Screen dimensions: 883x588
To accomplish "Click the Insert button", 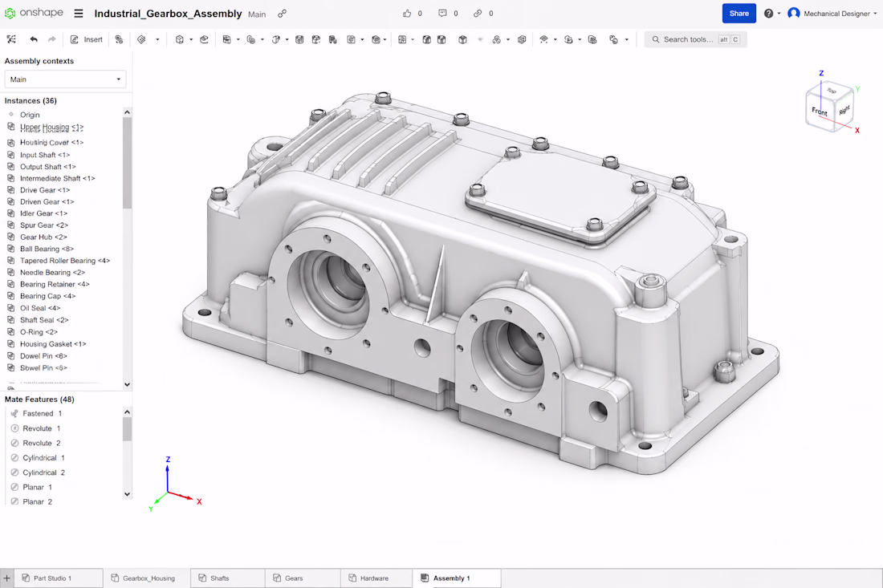I will (86, 39).
